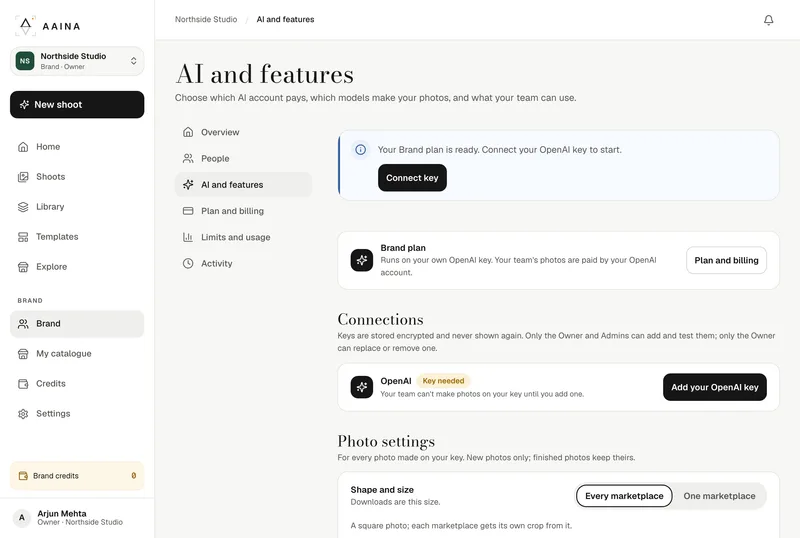This screenshot has width=800, height=538.
Task: Click the Library stack icon
Action: click(23, 207)
